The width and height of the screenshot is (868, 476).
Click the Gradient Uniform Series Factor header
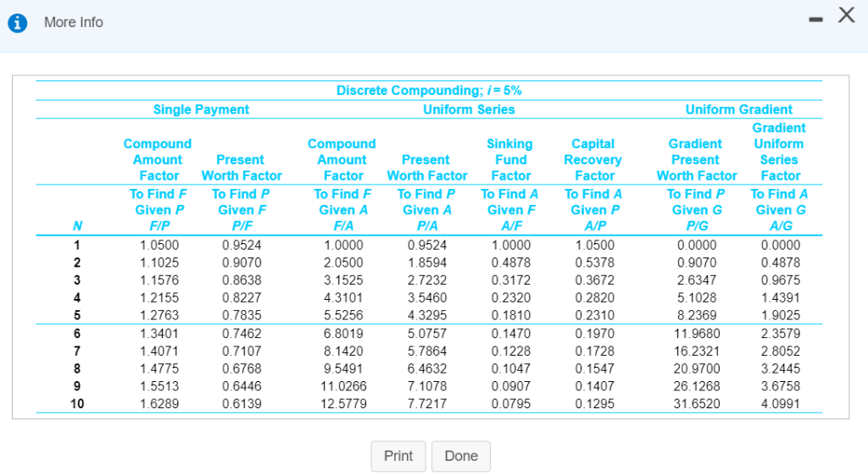pyautogui.click(x=779, y=152)
